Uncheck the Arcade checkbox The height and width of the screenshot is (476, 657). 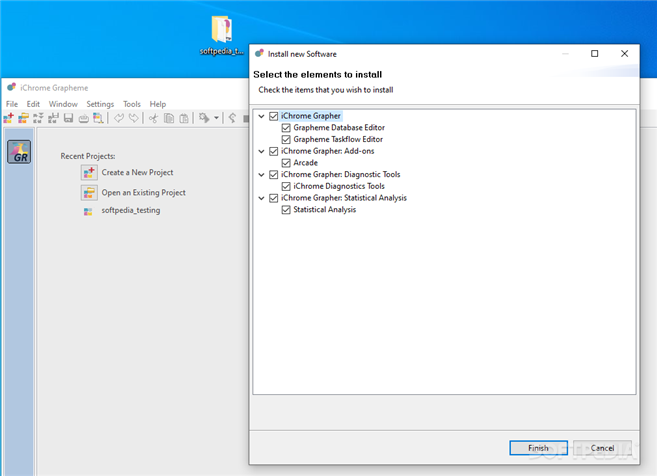click(x=286, y=163)
